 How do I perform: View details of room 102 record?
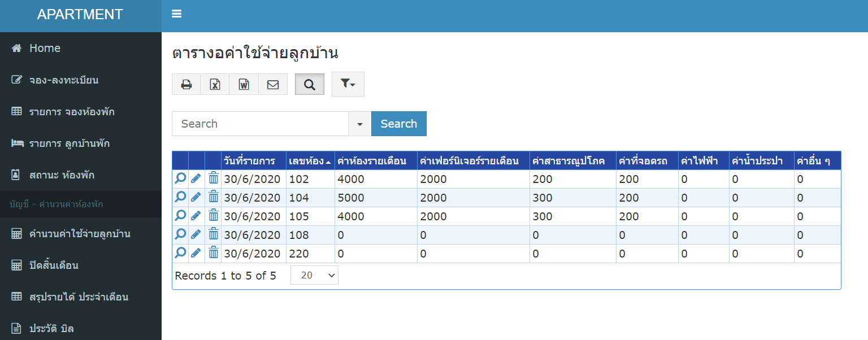pos(180,179)
